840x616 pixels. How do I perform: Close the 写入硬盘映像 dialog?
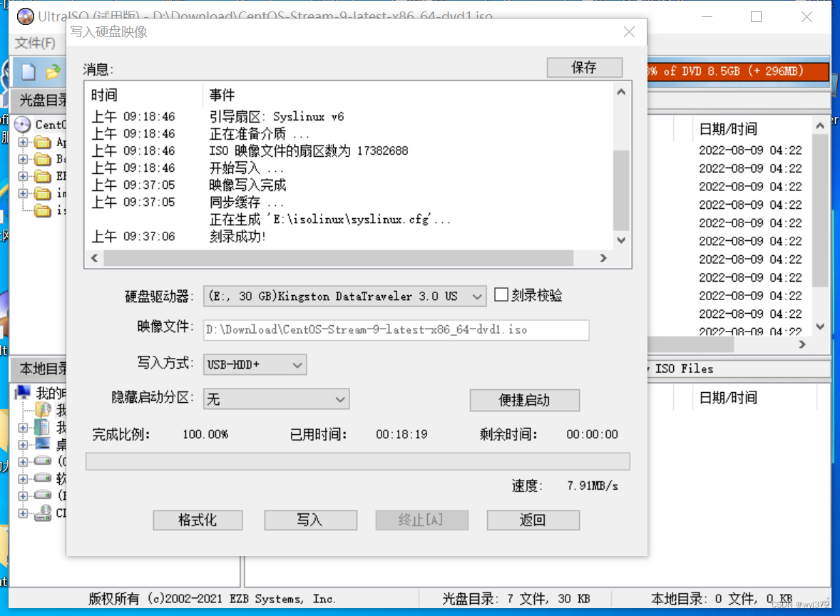630,32
